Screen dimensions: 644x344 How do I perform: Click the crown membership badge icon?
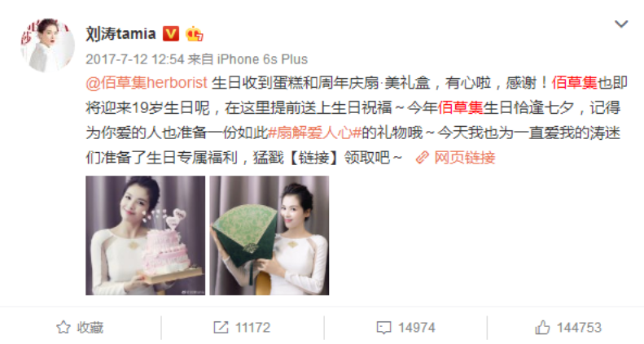(194, 33)
